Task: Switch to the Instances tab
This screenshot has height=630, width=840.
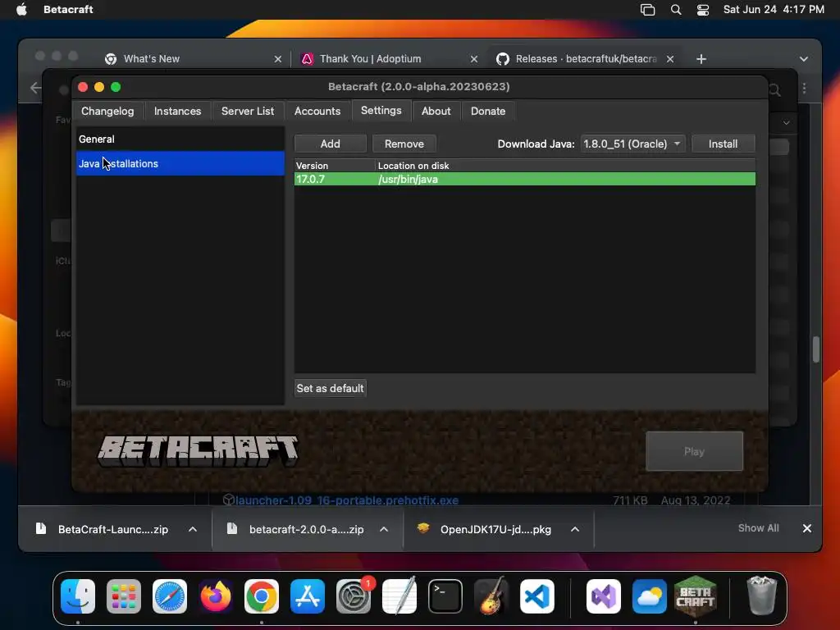Action: (177, 111)
